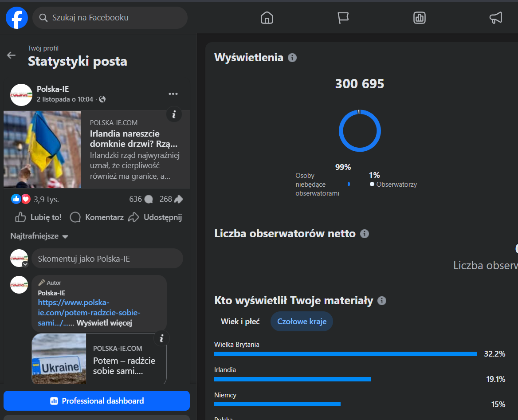Click info icon beside Liczba obserwatorów netto
The image size is (518, 420).
365,234
